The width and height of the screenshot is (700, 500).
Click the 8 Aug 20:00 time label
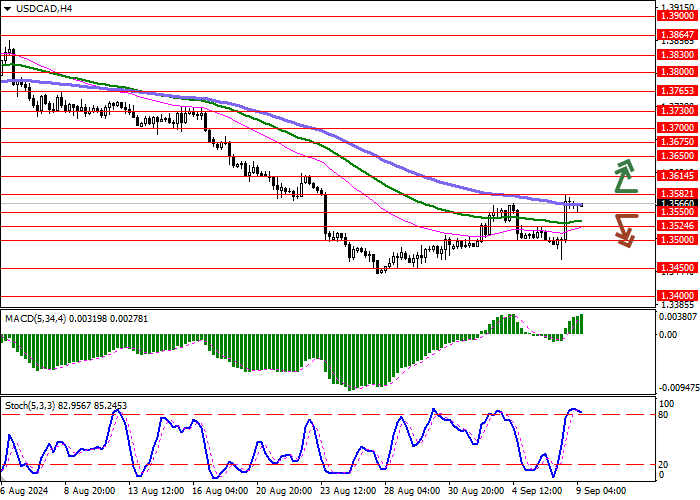(91, 490)
